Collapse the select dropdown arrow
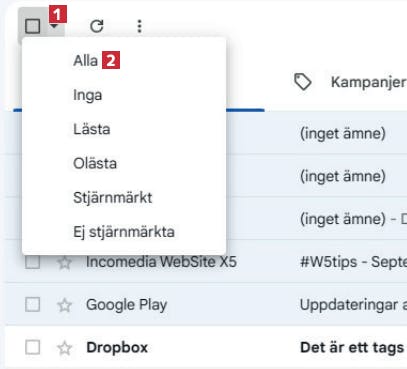 point(54,26)
